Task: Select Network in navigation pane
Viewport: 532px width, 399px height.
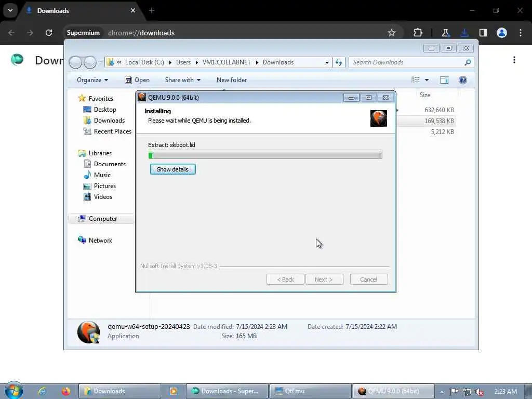Action: click(x=100, y=241)
